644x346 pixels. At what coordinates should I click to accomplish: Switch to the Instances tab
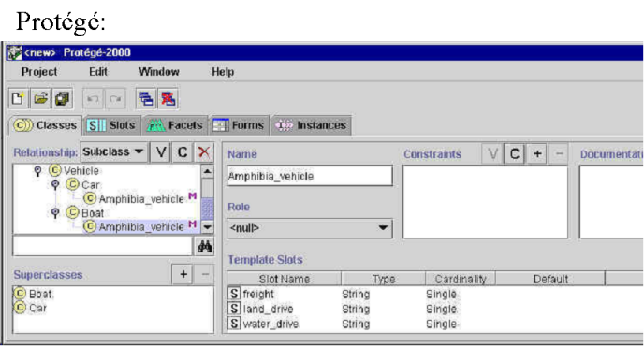coord(311,125)
